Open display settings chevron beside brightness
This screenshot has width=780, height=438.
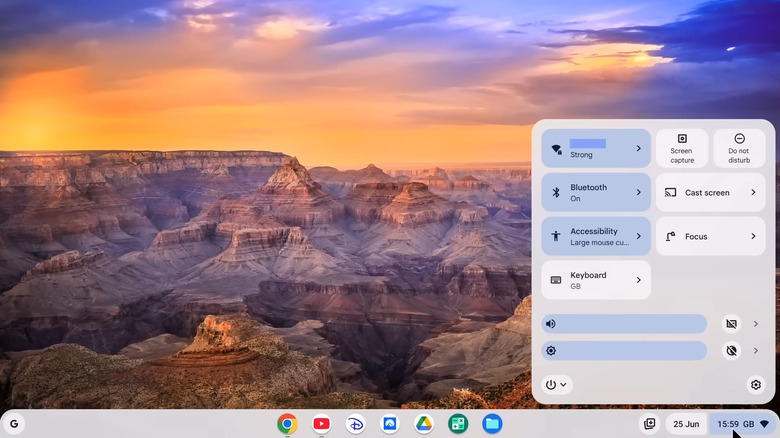(756, 350)
